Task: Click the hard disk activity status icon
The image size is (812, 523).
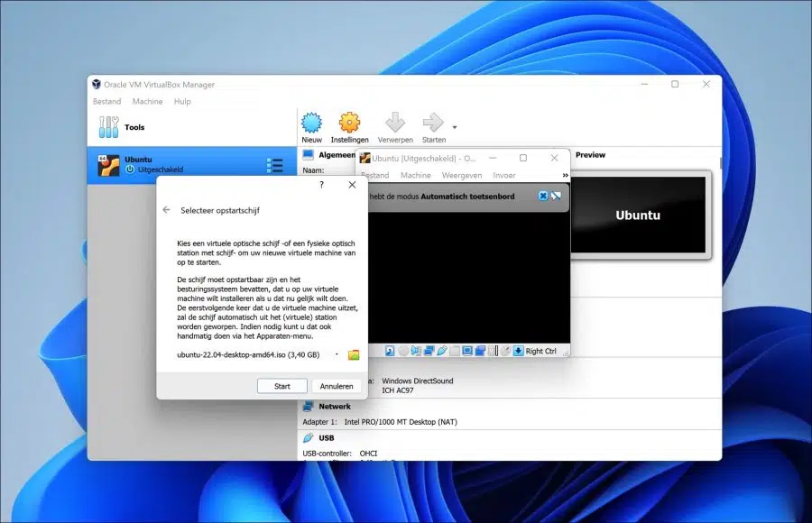Action: coord(390,351)
